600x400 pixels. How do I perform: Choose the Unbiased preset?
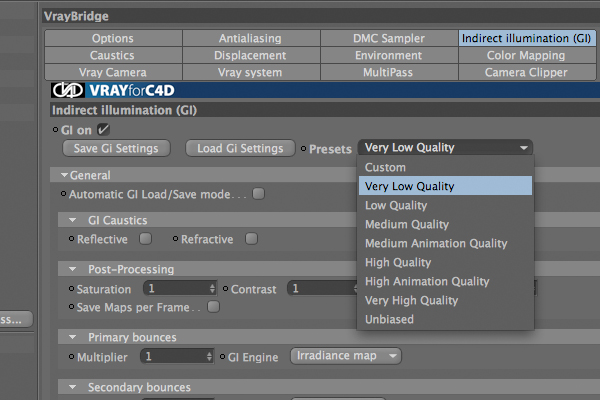(445, 319)
